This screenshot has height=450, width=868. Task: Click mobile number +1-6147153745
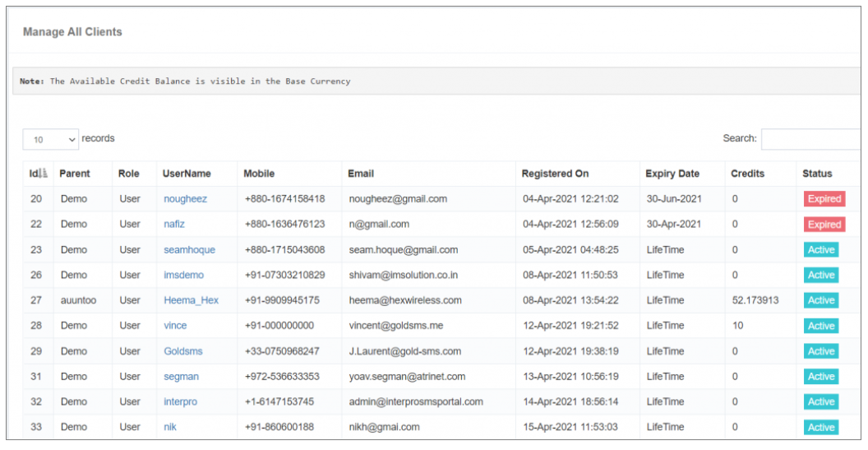[x=279, y=401]
